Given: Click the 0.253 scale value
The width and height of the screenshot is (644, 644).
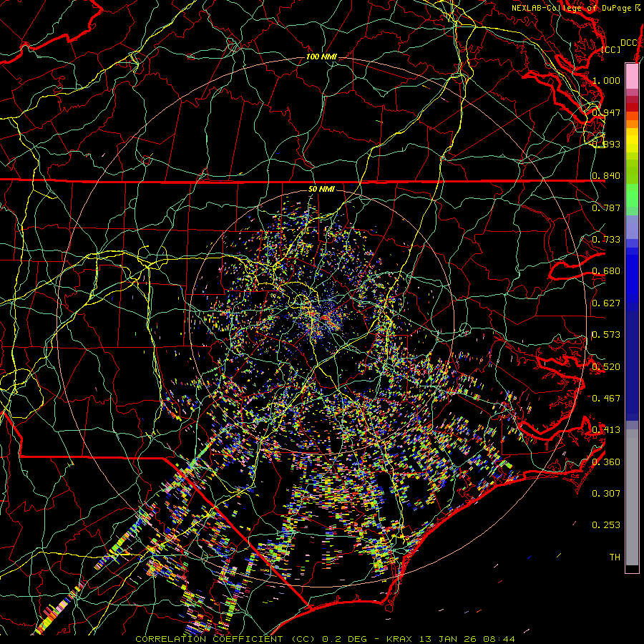Looking at the screenshot, I should [606, 525].
